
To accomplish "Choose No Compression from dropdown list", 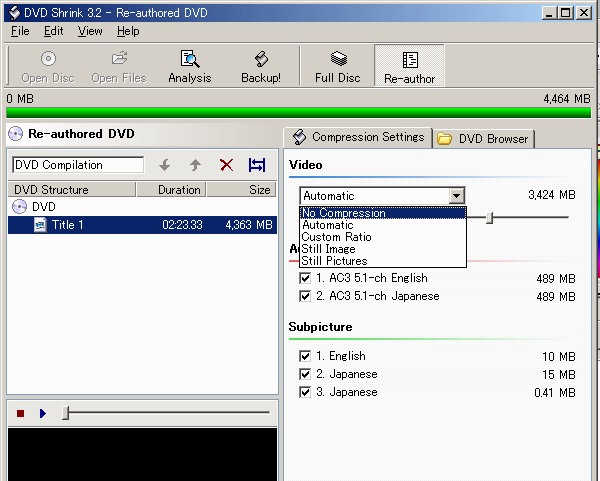I will pyautogui.click(x=343, y=213).
